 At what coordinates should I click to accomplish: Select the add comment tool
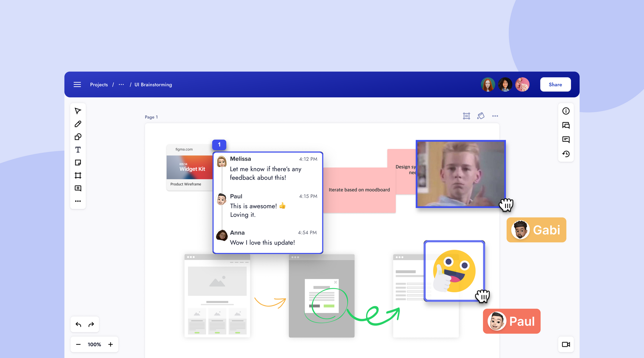[78, 188]
